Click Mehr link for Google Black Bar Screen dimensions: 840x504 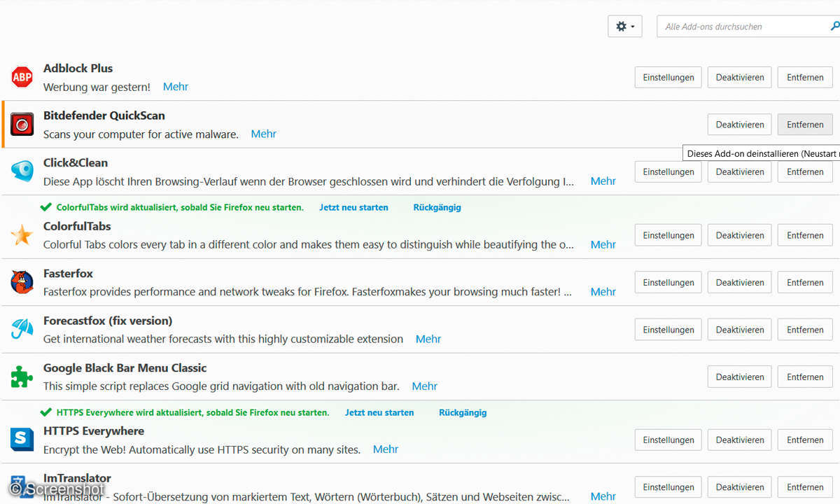click(425, 386)
